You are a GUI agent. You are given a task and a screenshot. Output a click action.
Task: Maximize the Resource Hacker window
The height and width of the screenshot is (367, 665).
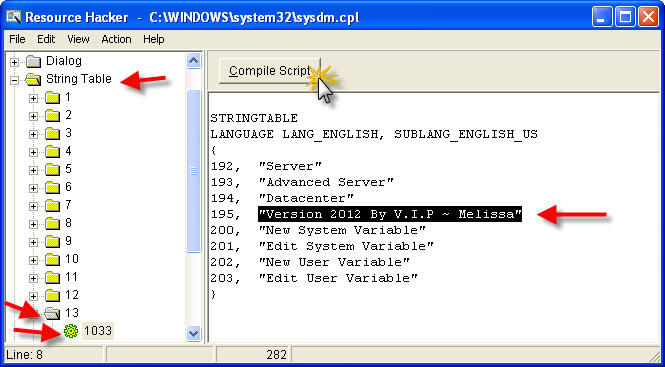point(626,17)
